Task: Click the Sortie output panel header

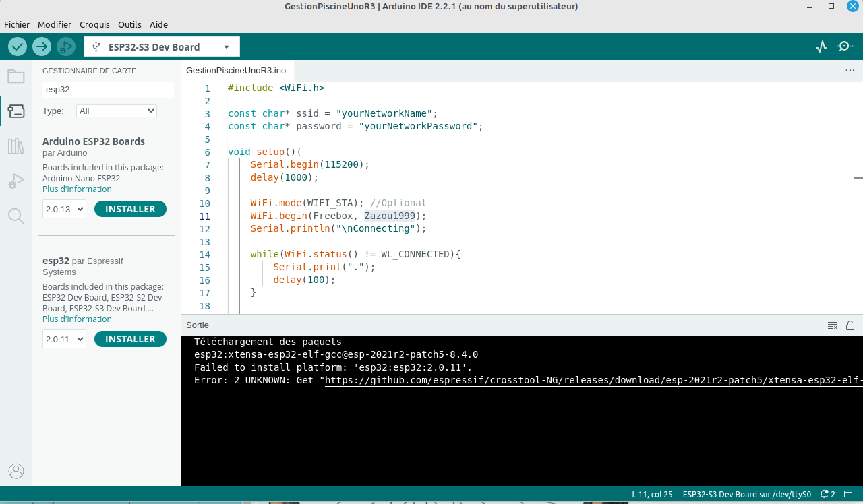Action: 198,325
